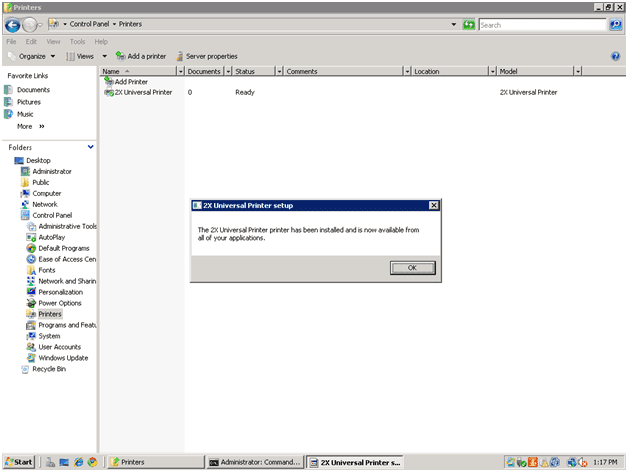Click the orange system tray icon
The image size is (628, 472).
click(533, 462)
